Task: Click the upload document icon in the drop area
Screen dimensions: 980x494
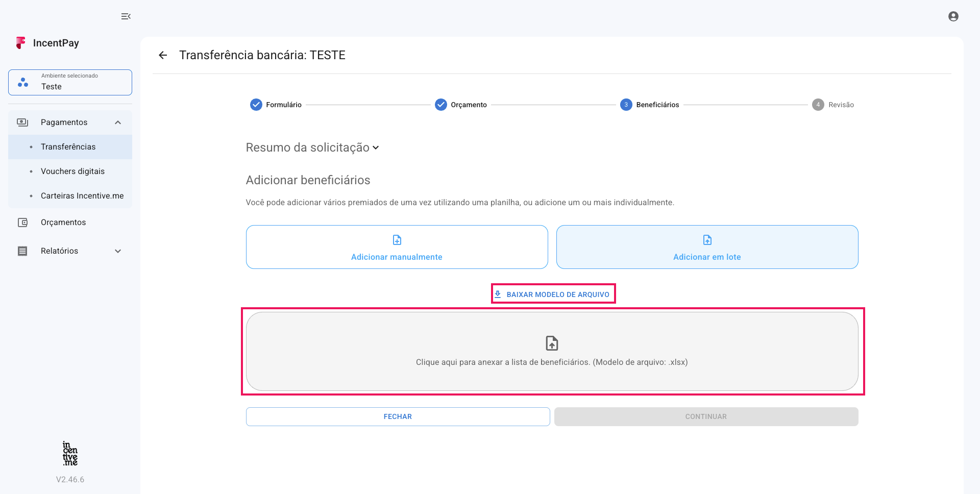Action: click(552, 343)
